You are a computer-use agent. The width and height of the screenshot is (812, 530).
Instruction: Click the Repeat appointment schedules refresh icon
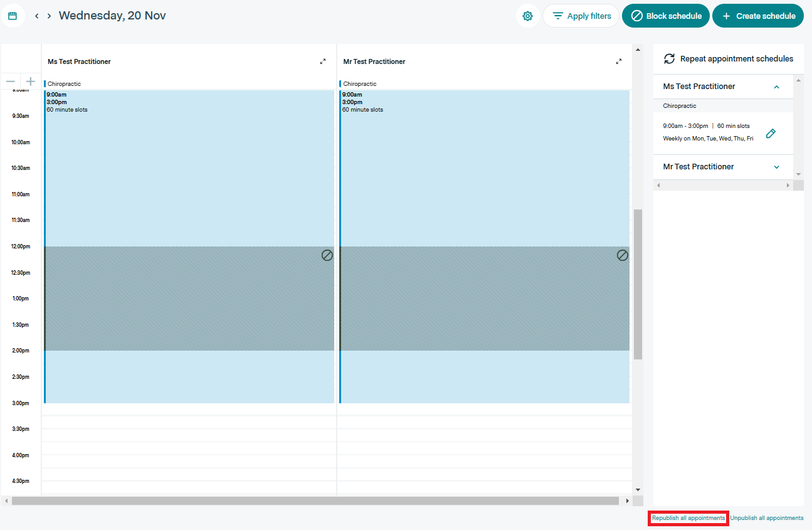tap(669, 58)
